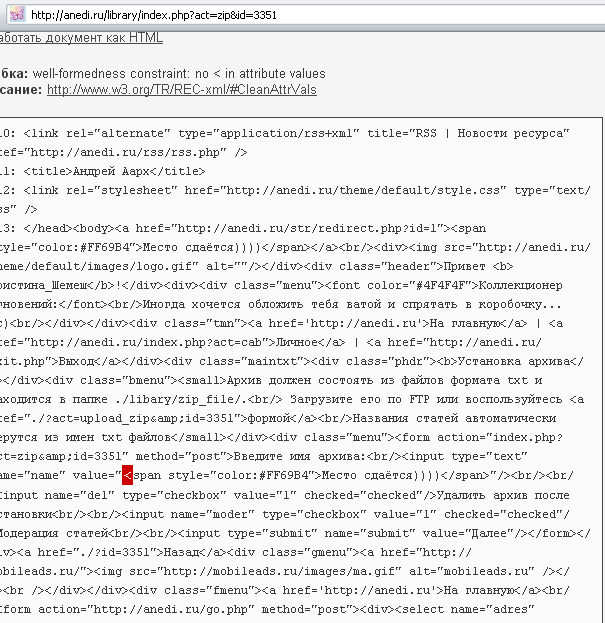Screen dimensions: 605x623
Task: Open the 'документ как HTML' reprocess link
Action: pos(81,38)
